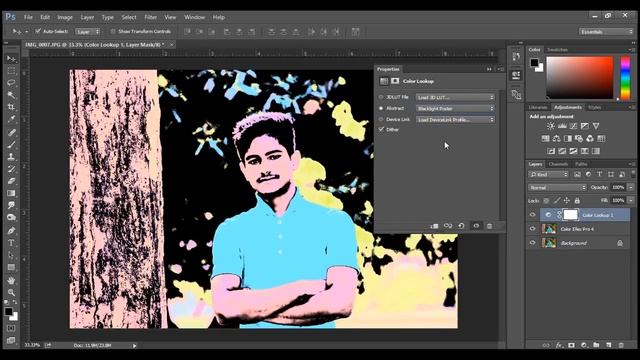Delete adjustment layer in Properties panel
Screen dimensions: 640x360
[x=489, y=226]
